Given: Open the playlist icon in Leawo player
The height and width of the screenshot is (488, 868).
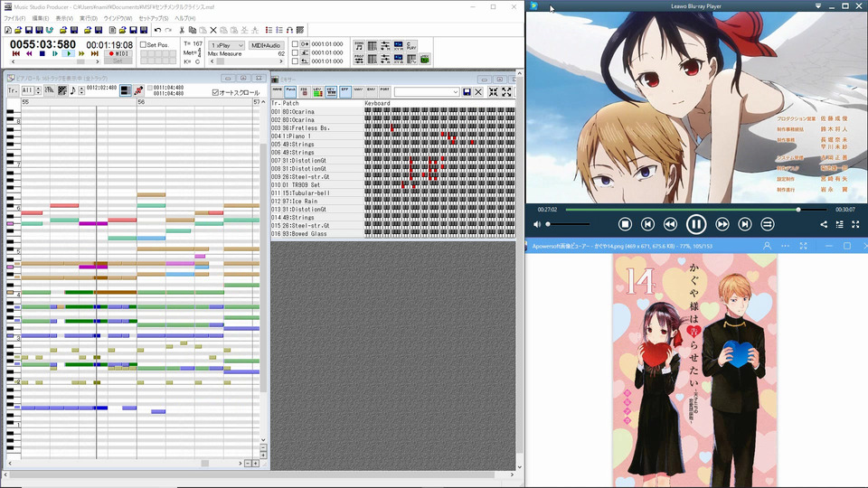Looking at the screenshot, I should (x=840, y=224).
